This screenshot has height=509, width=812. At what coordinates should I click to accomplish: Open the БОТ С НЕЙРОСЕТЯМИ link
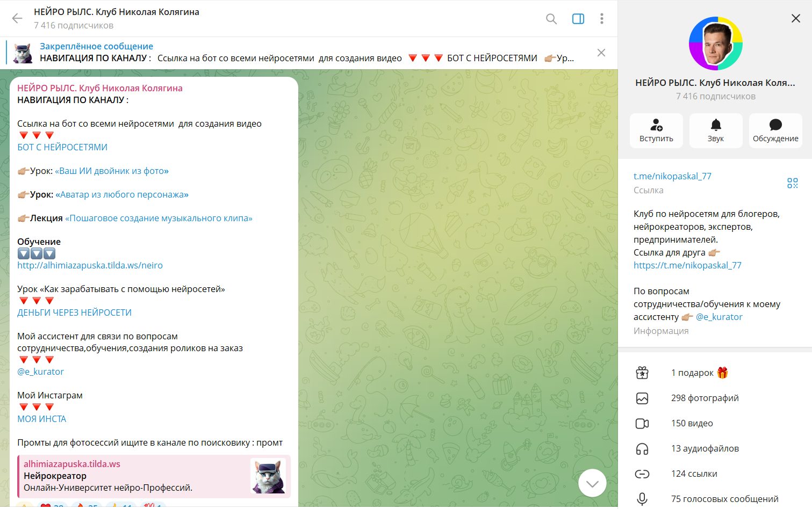(x=62, y=147)
